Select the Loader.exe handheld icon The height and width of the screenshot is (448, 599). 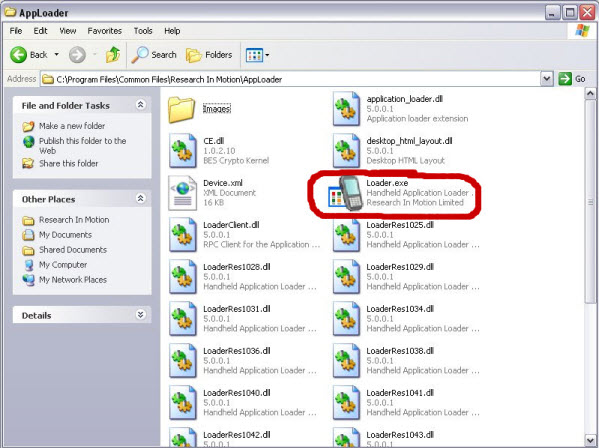pos(345,194)
